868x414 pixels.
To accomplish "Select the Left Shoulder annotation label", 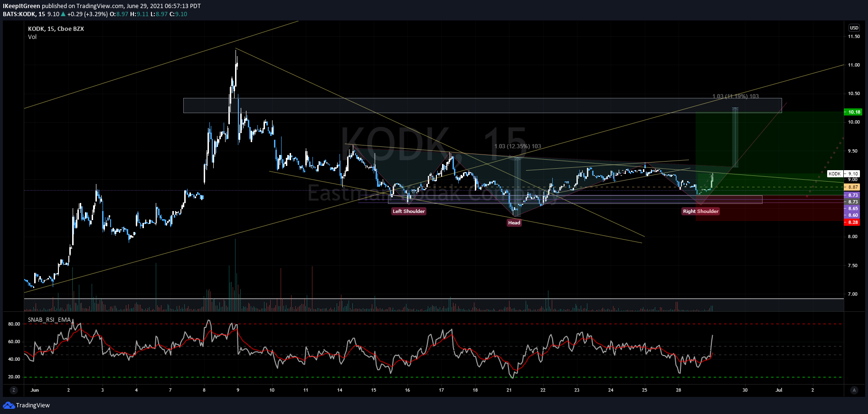I will point(409,211).
